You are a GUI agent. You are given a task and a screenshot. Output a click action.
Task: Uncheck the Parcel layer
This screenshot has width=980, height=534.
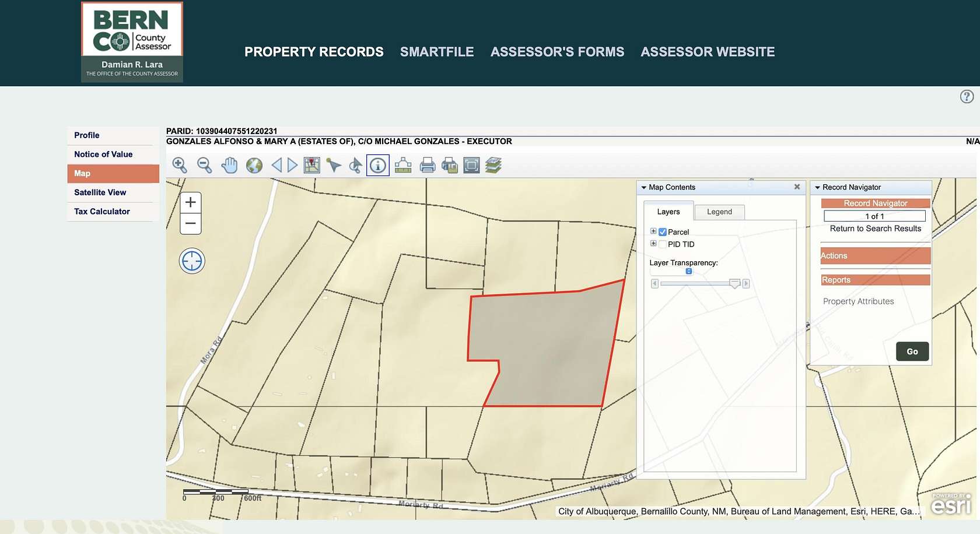[x=662, y=231]
